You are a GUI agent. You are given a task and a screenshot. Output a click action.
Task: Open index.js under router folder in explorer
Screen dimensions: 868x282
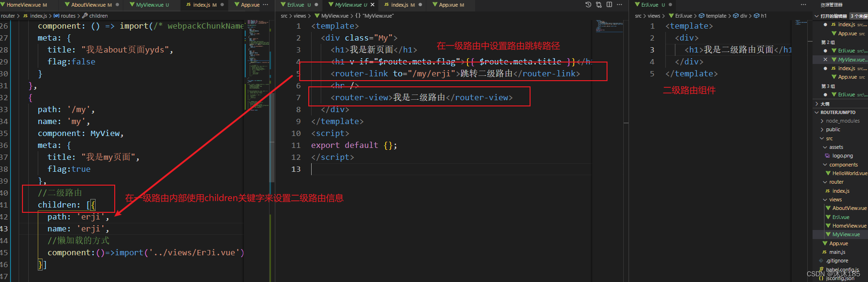coord(840,191)
